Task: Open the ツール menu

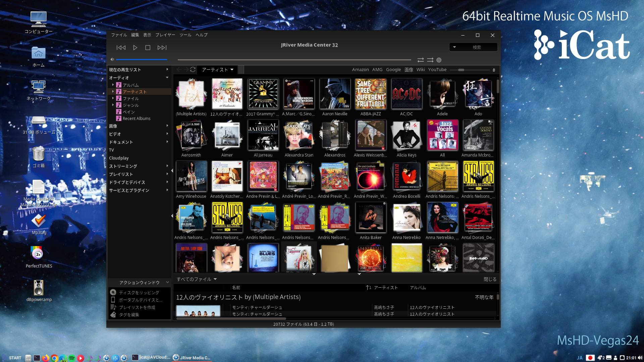Action: tap(185, 35)
